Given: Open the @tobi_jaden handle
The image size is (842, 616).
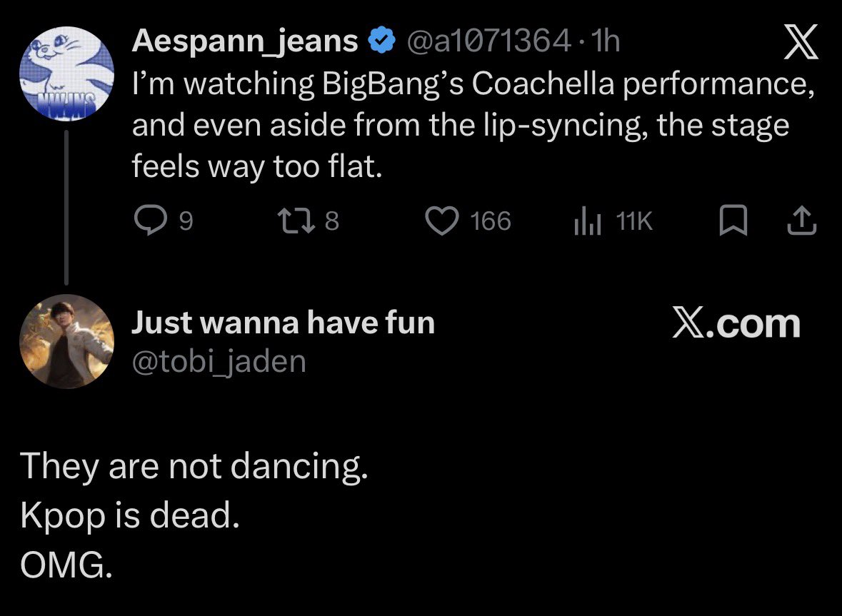Looking at the screenshot, I should (219, 362).
